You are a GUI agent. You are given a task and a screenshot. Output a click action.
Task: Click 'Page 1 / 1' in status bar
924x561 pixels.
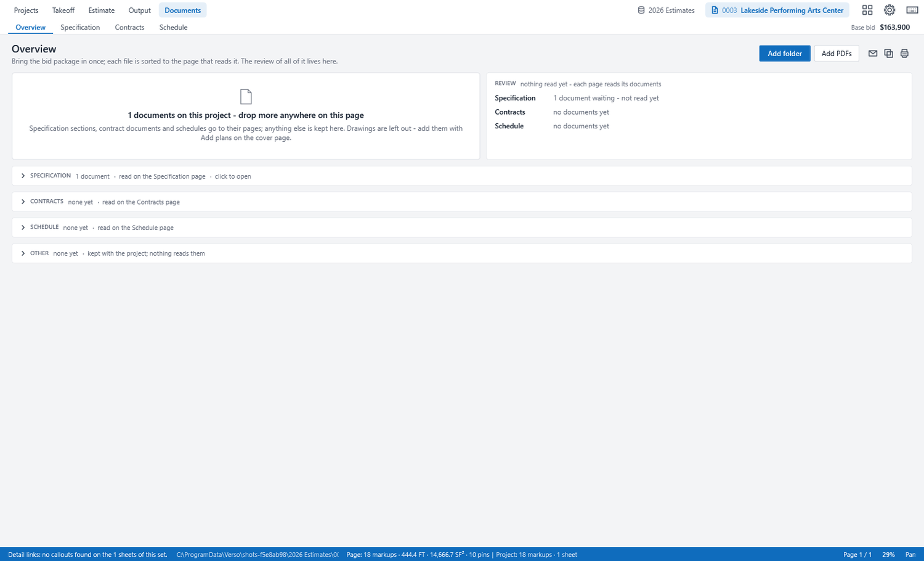click(x=857, y=555)
